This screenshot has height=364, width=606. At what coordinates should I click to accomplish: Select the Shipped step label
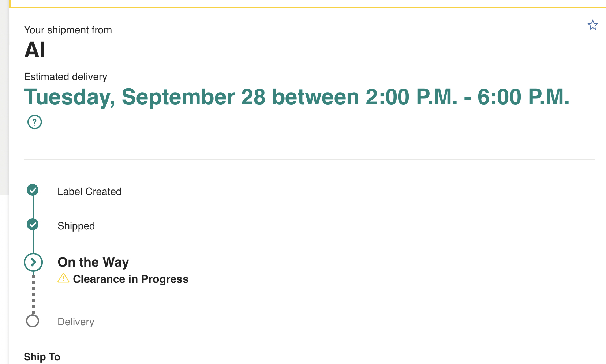[76, 226]
